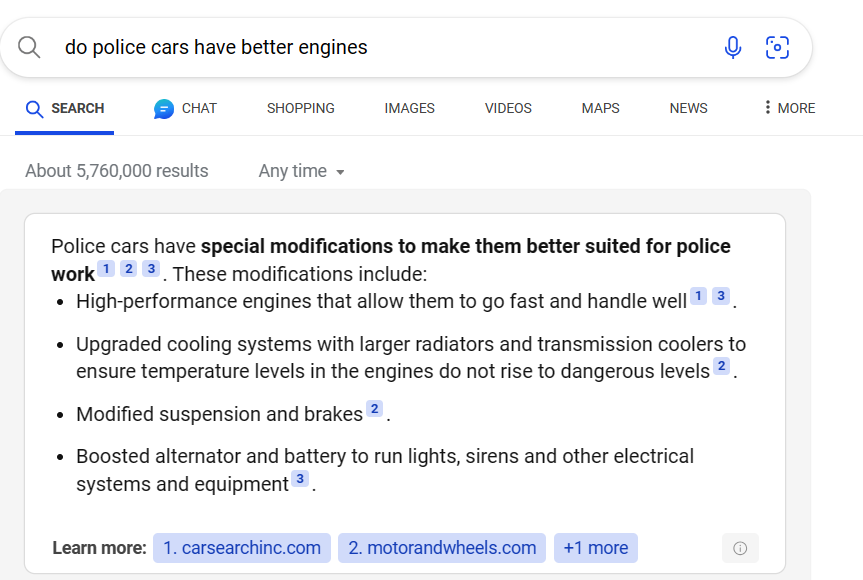Click citation 3 after 'systems and equipment'
Image resolution: width=863 pixels, height=580 pixels.
click(x=300, y=479)
